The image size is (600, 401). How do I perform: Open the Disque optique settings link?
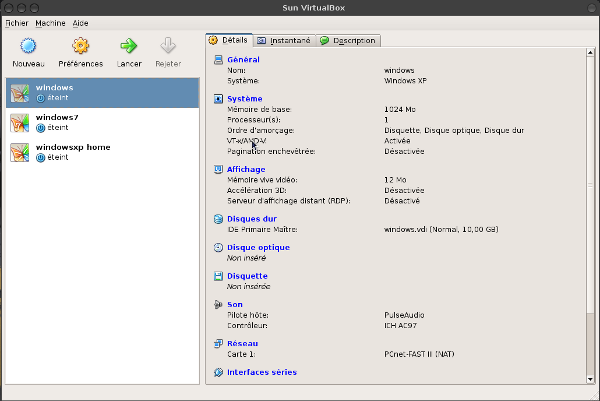click(x=258, y=247)
